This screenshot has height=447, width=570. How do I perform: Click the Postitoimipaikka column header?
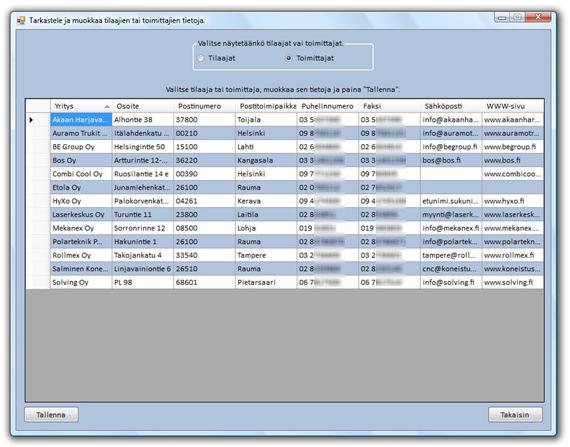click(266, 106)
